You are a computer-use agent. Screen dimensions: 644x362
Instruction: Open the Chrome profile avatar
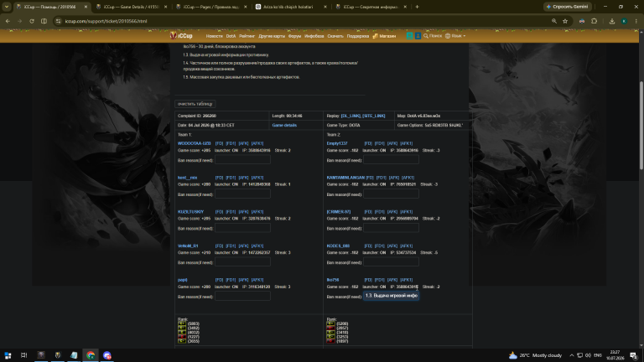point(624,21)
